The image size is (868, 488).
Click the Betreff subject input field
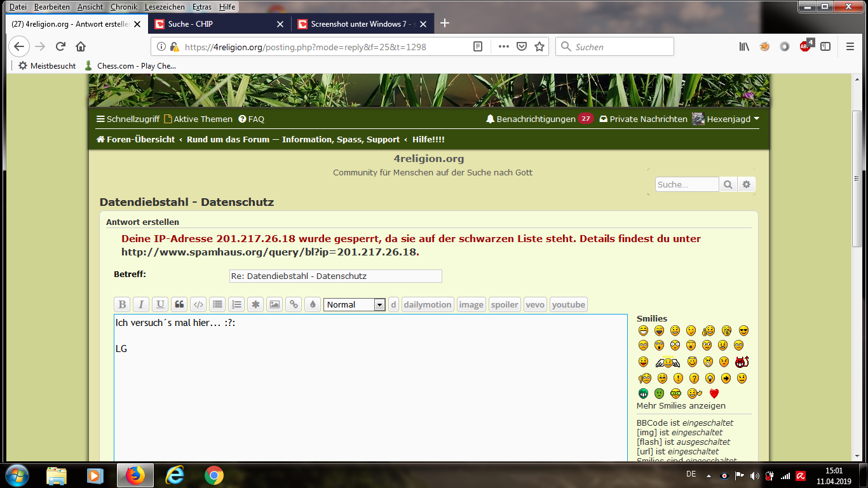336,276
